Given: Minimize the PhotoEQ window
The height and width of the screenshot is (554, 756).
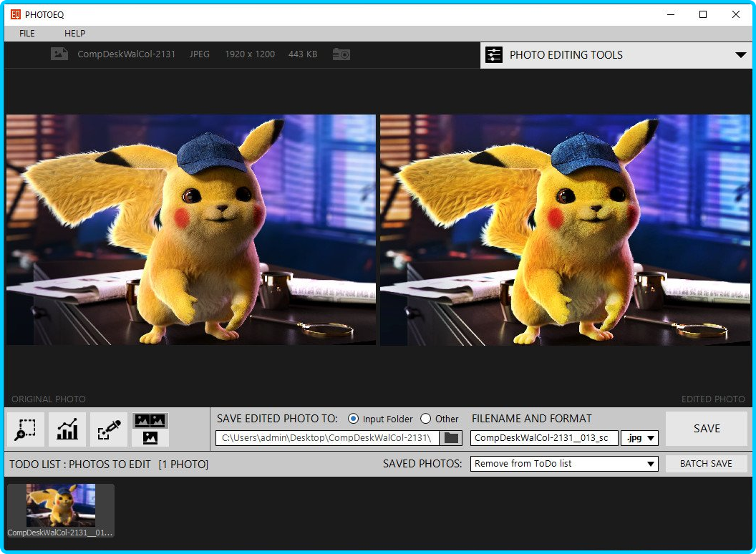Looking at the screenshot, I should tap(671, 14).
